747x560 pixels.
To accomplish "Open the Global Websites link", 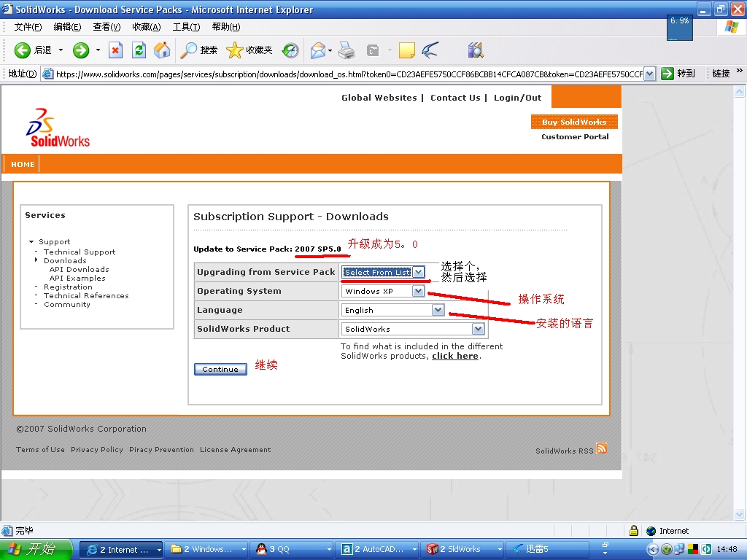I will [x=379, y=98].
